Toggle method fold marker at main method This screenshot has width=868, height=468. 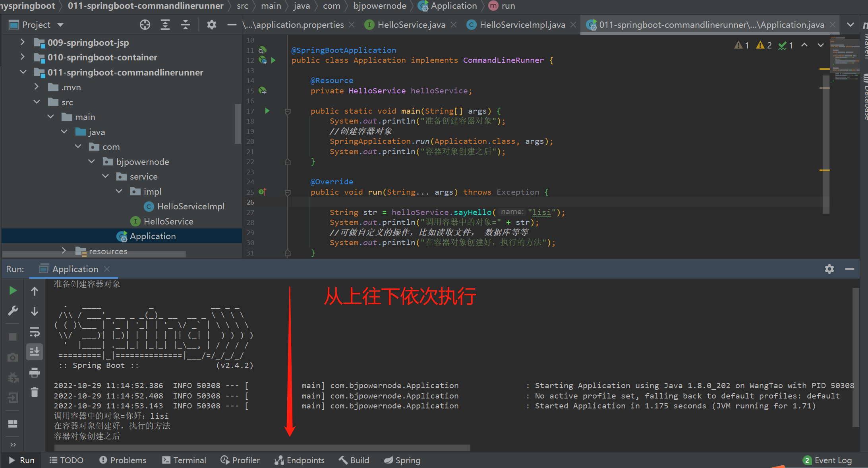click(288, 112)
